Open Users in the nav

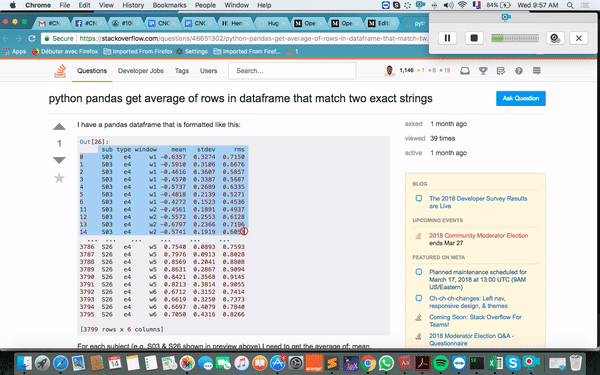pyautogui.click(x=208, y=71)
